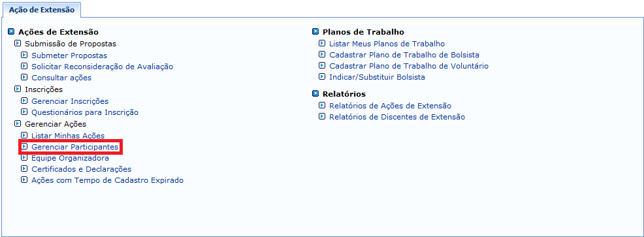Click the arrow icon beside Listar Meus Planos de Trabalho
The height and width of the screenshot is (237, 644).
(x=322, y=44)
